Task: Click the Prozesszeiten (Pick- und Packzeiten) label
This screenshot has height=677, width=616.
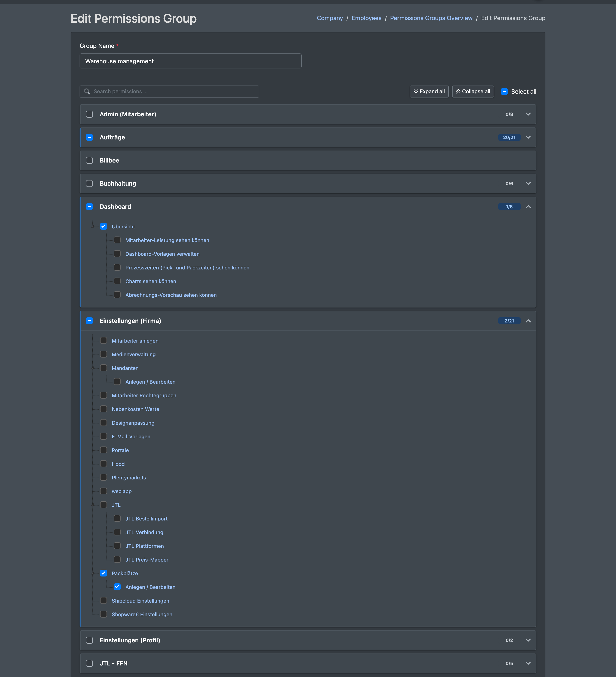Action: (x=187, y=268)
